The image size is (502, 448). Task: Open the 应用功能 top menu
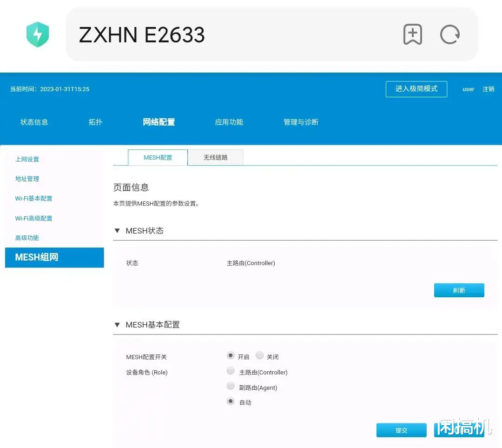[229, 122]
